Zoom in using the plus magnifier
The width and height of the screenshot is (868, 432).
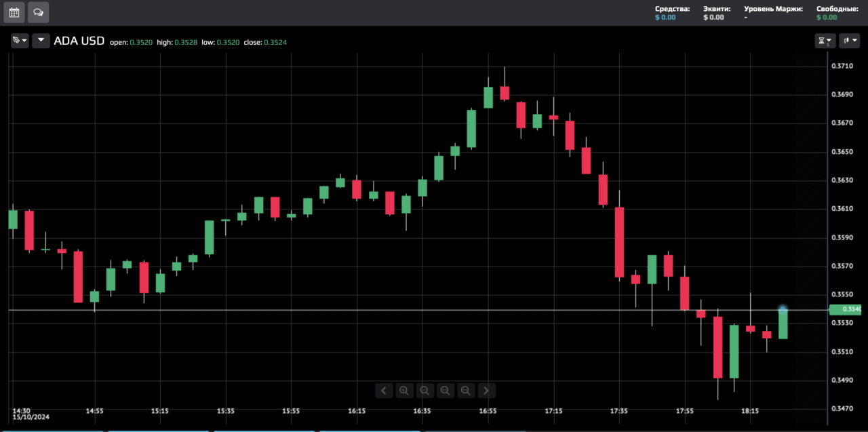(404, 390)
